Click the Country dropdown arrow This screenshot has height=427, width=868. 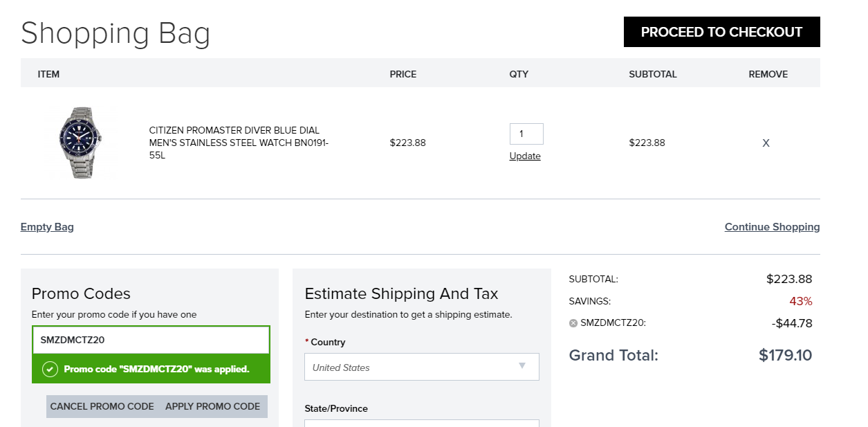click(522, 366)
